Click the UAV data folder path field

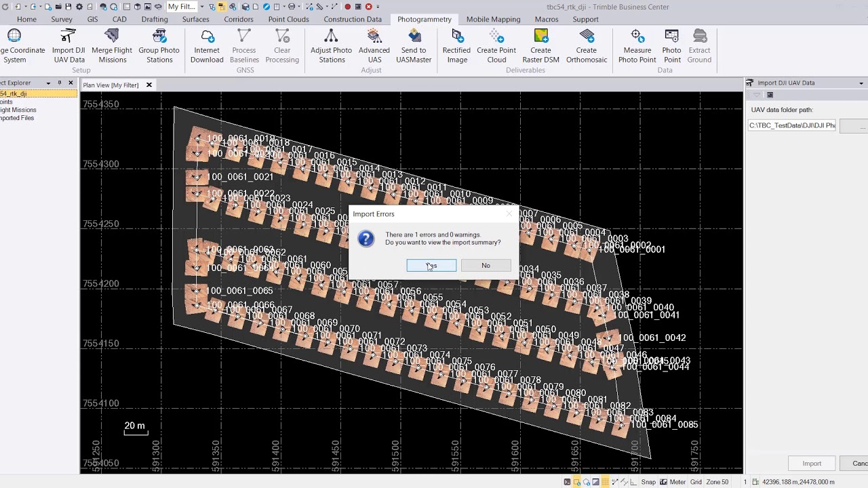click(792, 125)
